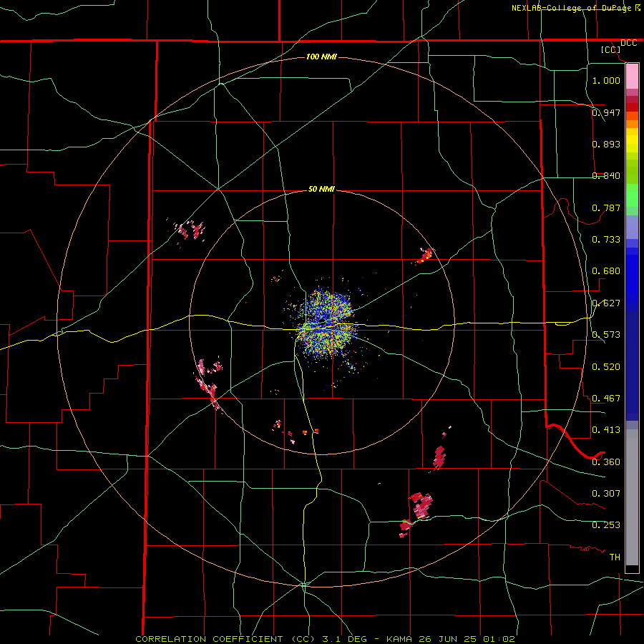
Task: Click the 0.787 legend value
Action: coord(606,208)
